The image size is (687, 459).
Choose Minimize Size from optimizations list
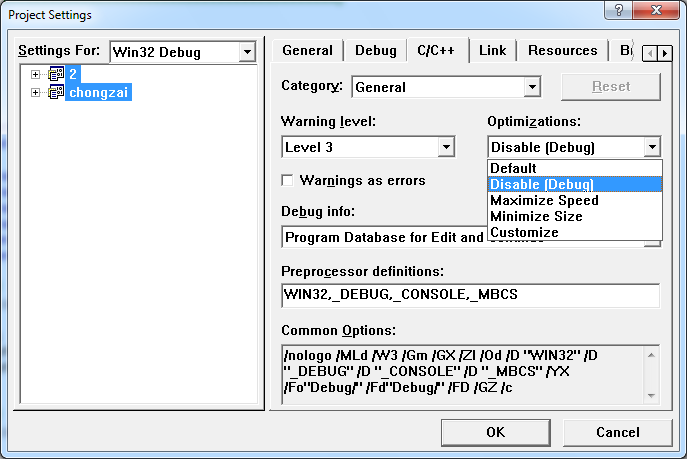(x=536, y=216)
